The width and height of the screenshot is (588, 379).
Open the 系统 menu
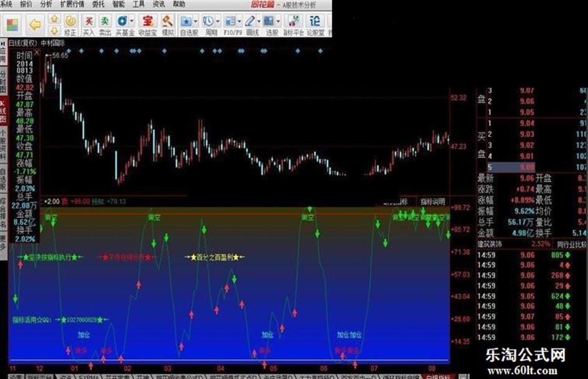(6, 4)
